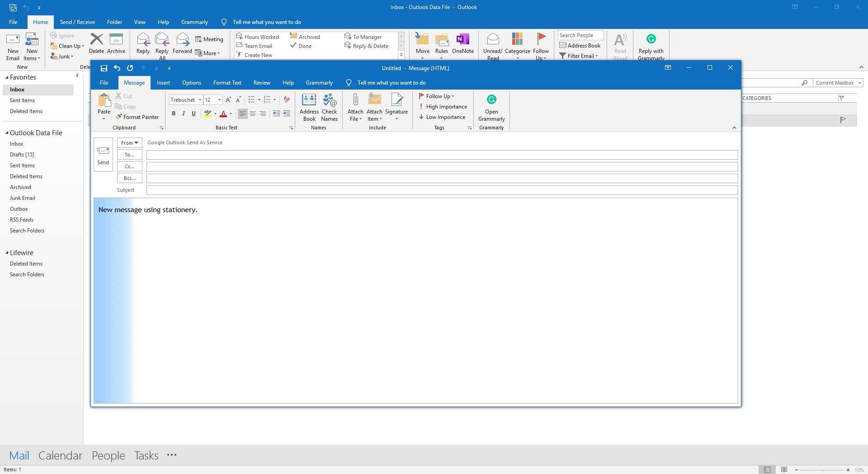Click the Attach File paperclip icon
Image resolution: width=868 pixels, height=474 pixels.
355,100
